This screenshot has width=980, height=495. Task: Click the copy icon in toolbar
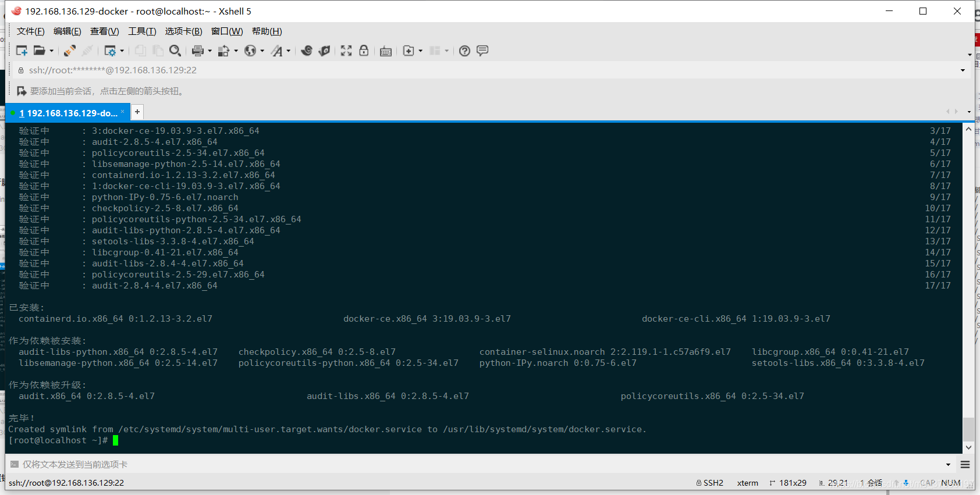point(140,51)
